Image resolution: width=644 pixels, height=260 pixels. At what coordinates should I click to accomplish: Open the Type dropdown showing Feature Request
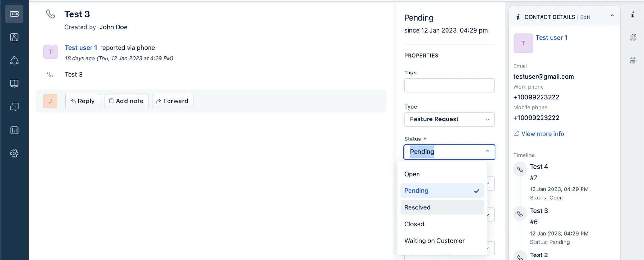click(x=449, y=119)
